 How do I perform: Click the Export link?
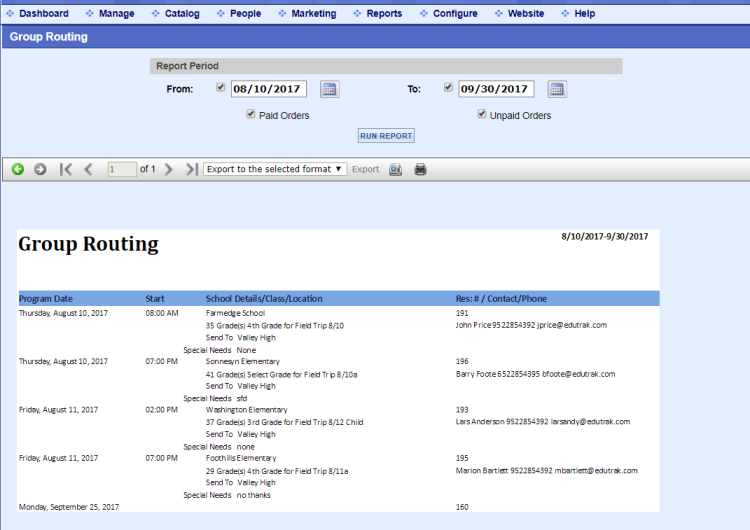[x=365, y=169]
